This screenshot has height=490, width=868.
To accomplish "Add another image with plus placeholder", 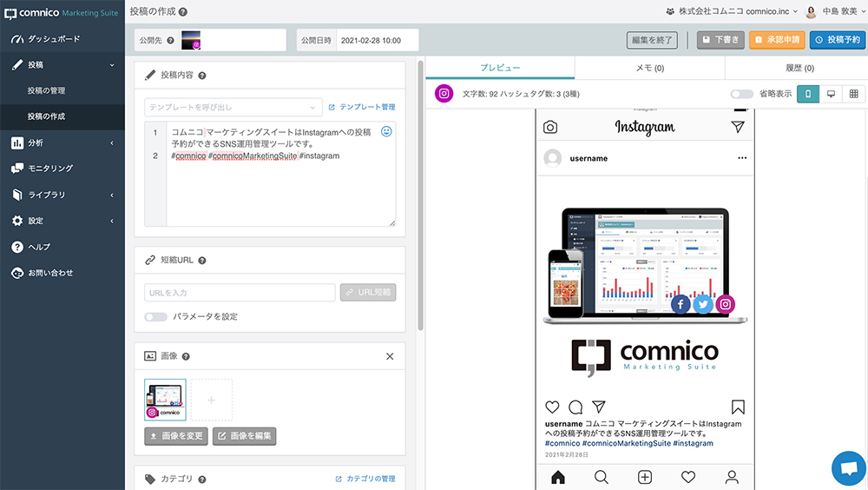I will [x=212, y=400].
